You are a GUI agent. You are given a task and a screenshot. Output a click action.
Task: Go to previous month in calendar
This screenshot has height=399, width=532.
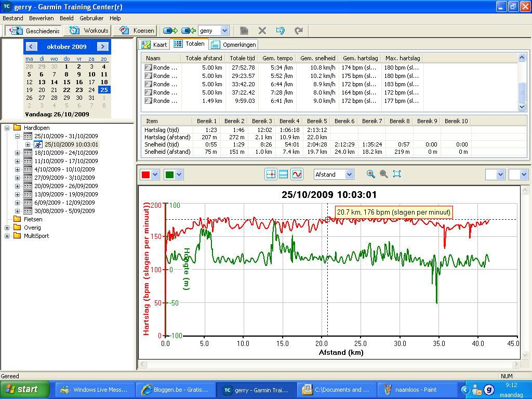point(31,46)
